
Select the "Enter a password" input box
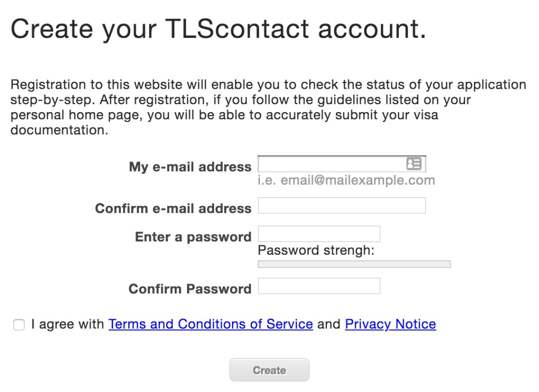click(319, 234)
